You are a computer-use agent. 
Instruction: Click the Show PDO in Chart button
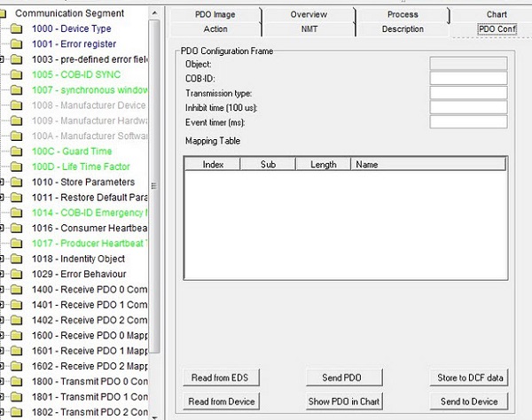[x=344, y=401]
